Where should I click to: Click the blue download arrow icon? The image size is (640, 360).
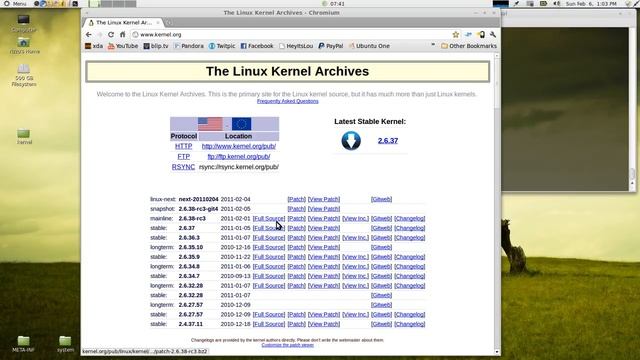(x=351, y=141)
